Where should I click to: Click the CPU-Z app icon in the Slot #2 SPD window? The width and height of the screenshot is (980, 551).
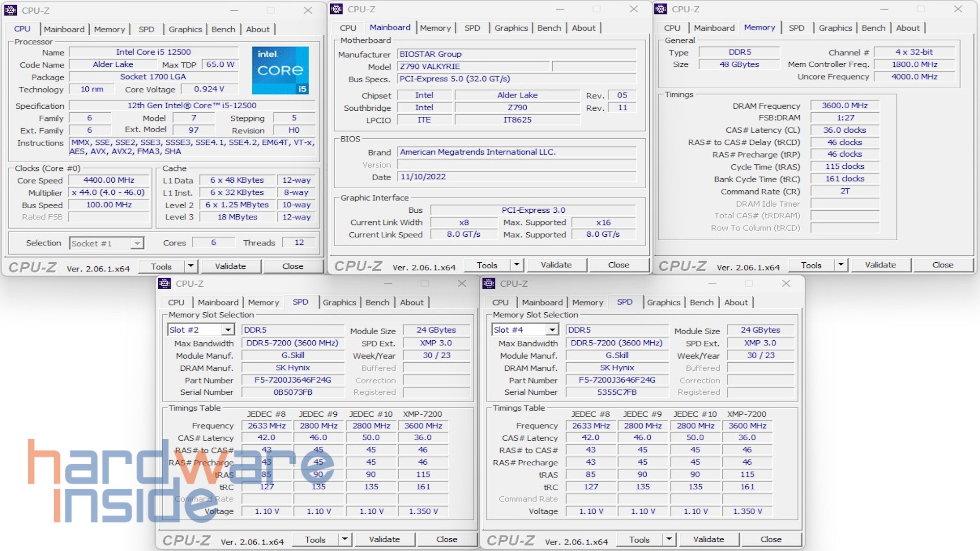[164, 284]
